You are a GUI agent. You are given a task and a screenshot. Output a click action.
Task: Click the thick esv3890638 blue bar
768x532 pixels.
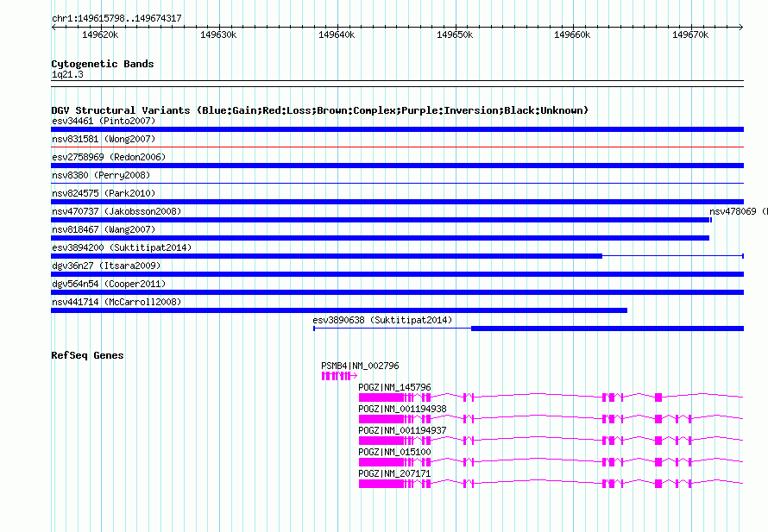pos(607,329)
